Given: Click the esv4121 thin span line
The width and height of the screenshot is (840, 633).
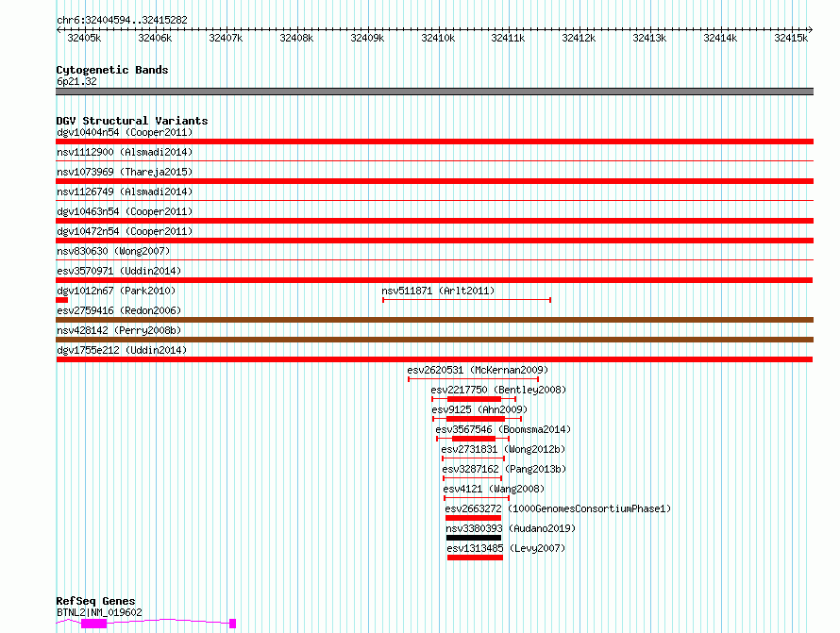Looking at the screenshot, I should coord(477,498).
